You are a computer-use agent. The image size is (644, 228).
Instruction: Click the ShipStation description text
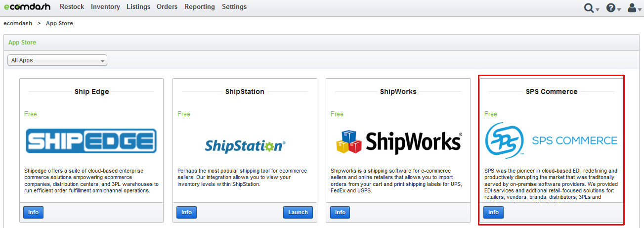coord(242,178)
